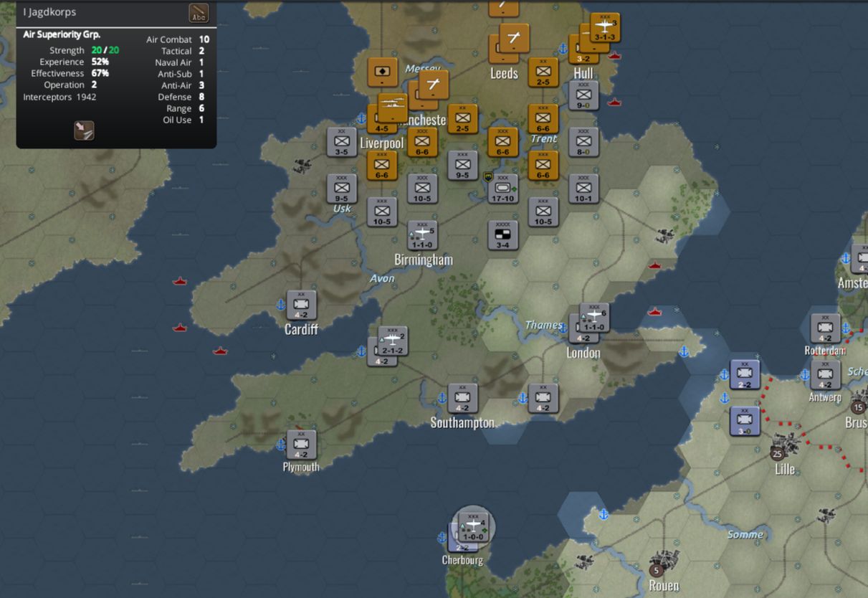Click the Somme river label
The height and width of the screenshot is (598, 868).
[x=745, y=534]
